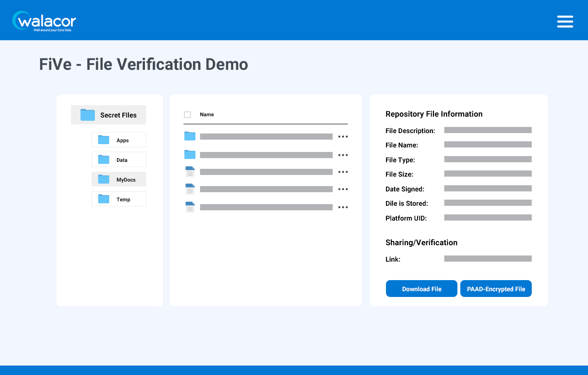Click the File Name value bar
The height and width of the screenshot is (375, 588).
pyautogui.click(x=488, y=145)
